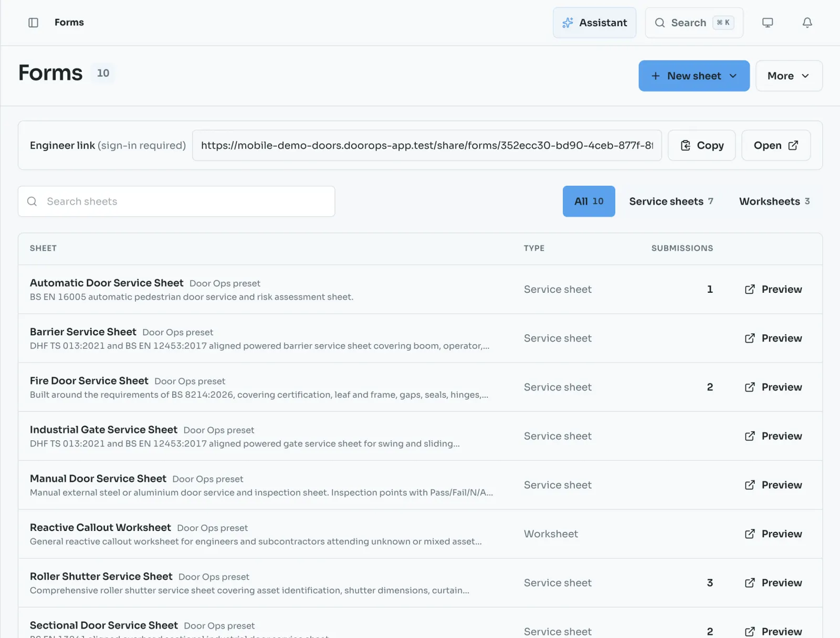Select the engineer link URL field
840x638 pixels.
point(427,145)
